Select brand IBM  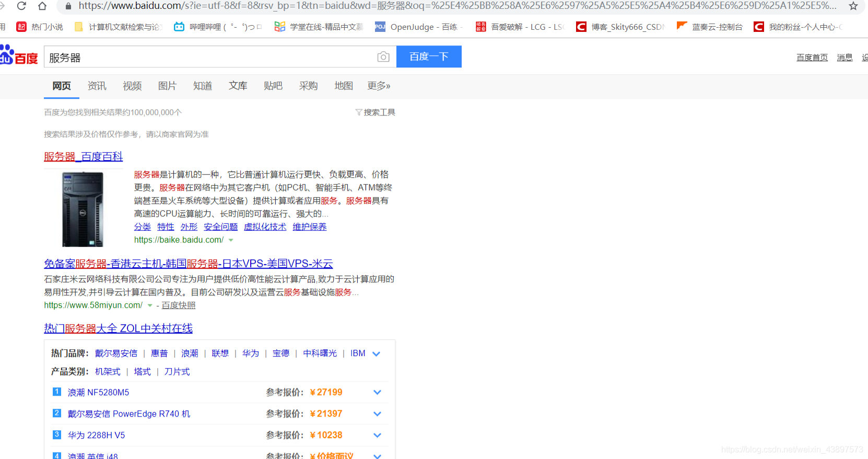(x=358, y=353)
